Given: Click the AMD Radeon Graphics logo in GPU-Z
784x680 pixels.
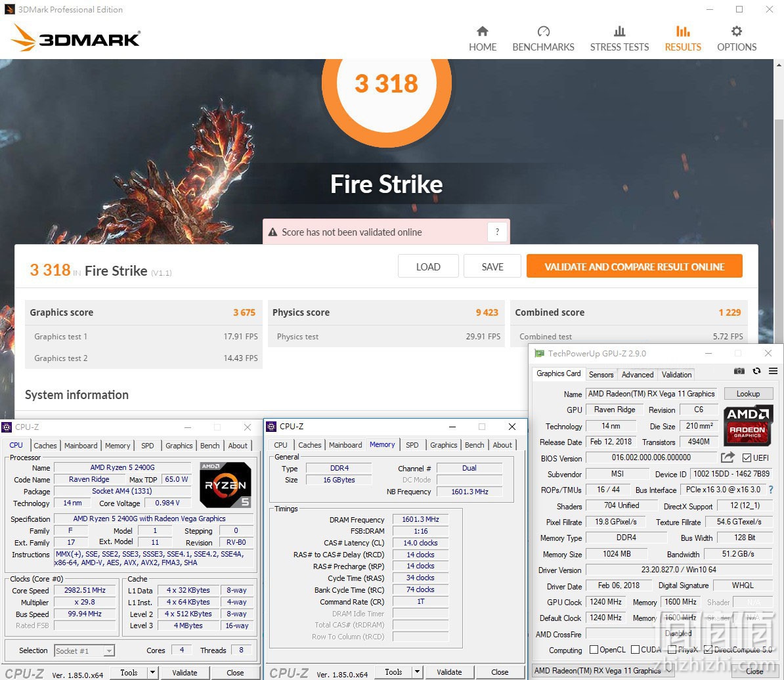Looking at the screenshot, I should 748,425.
